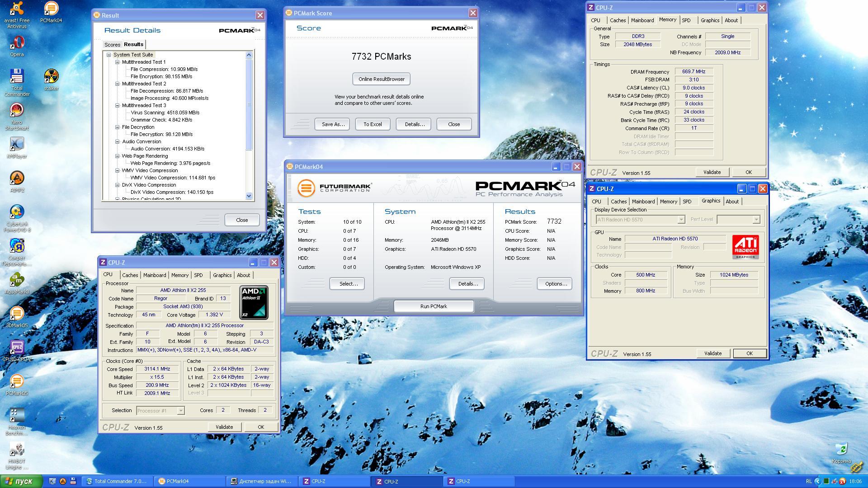Collapse Multithreaded Test 3 node
The height and width of the screenshot is (488, 868).
tap(118, 105)
